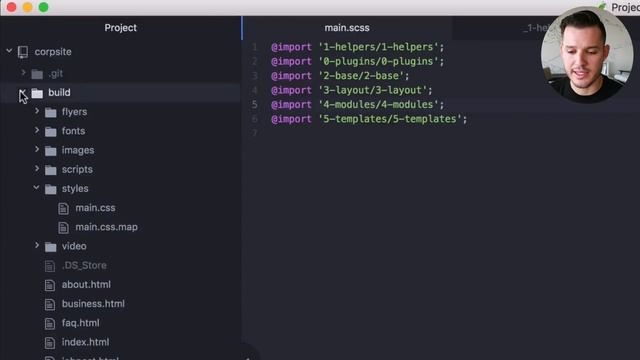Click the business.html file icon
This screenshot has width=640, height=360.
coord(50,304)
